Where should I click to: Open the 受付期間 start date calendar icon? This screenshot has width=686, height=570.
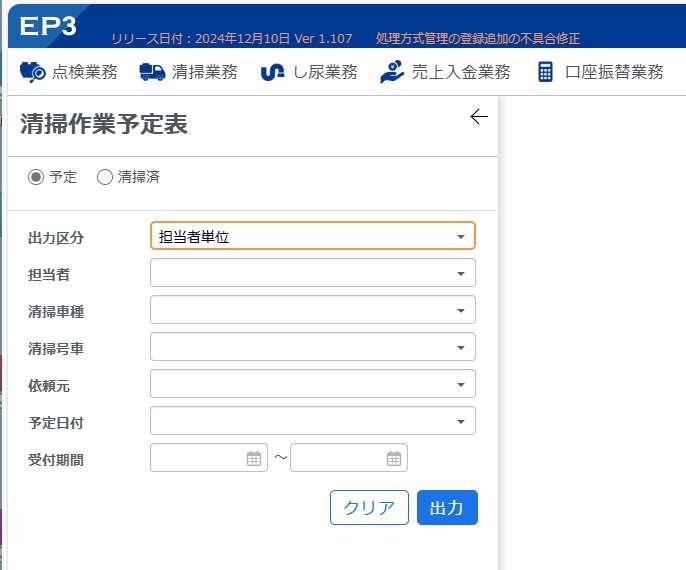point(254,458)
